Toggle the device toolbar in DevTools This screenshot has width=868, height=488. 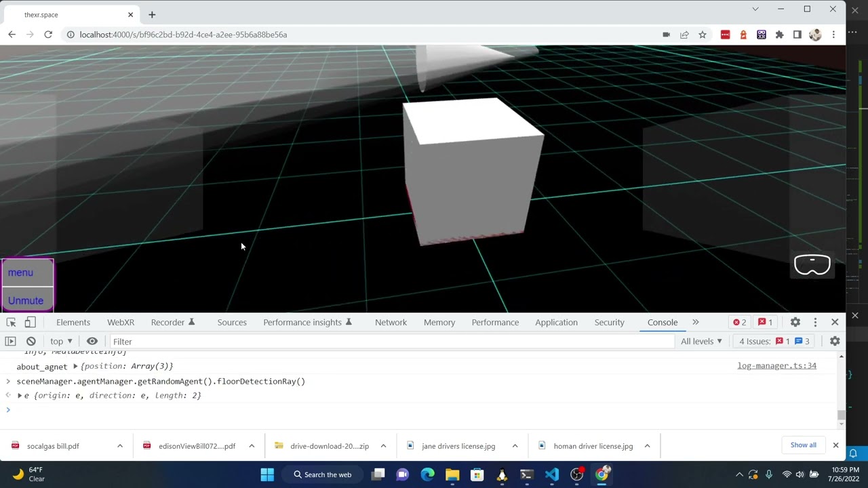click(30, 322)
